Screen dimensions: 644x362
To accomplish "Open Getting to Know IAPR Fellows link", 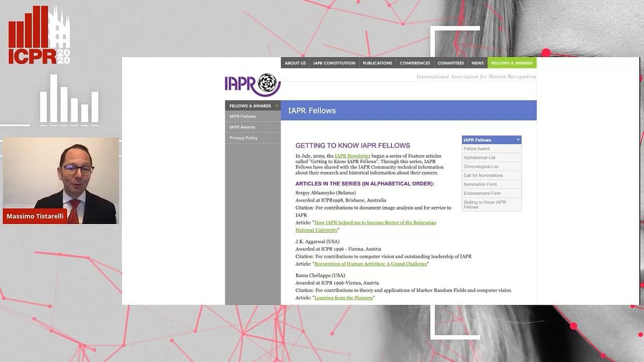I will pyautogui.click(x=492, y=204).
